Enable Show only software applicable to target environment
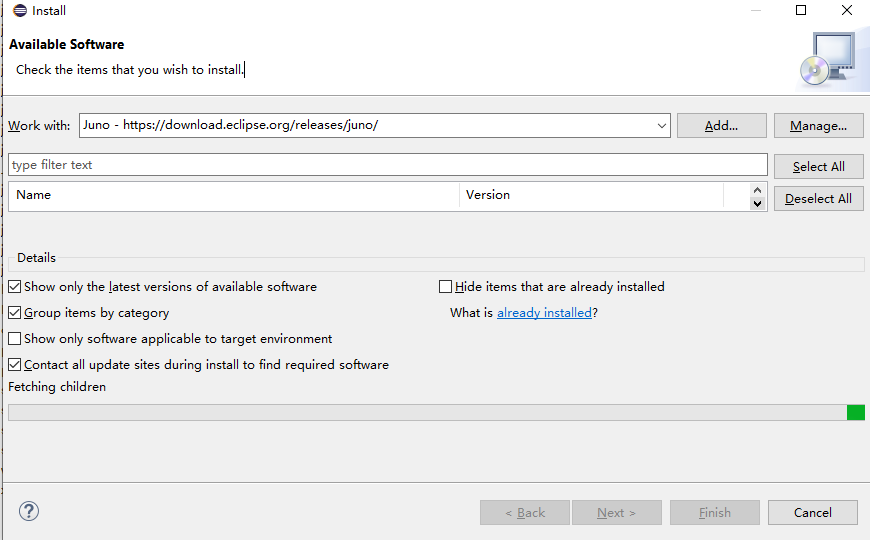870x540 pixels. click(x=15, y=339)
